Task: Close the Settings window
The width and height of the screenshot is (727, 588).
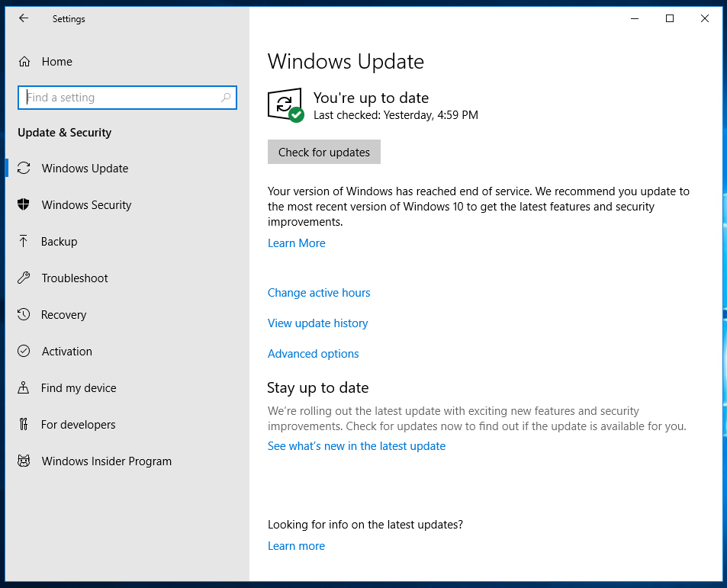Action: [704, 18]
